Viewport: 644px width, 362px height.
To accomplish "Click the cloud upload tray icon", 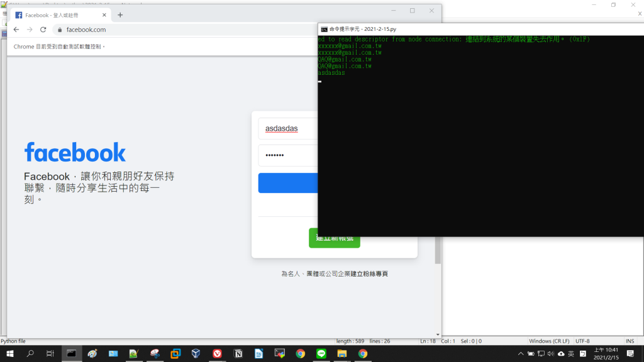I will pos(561,353).
